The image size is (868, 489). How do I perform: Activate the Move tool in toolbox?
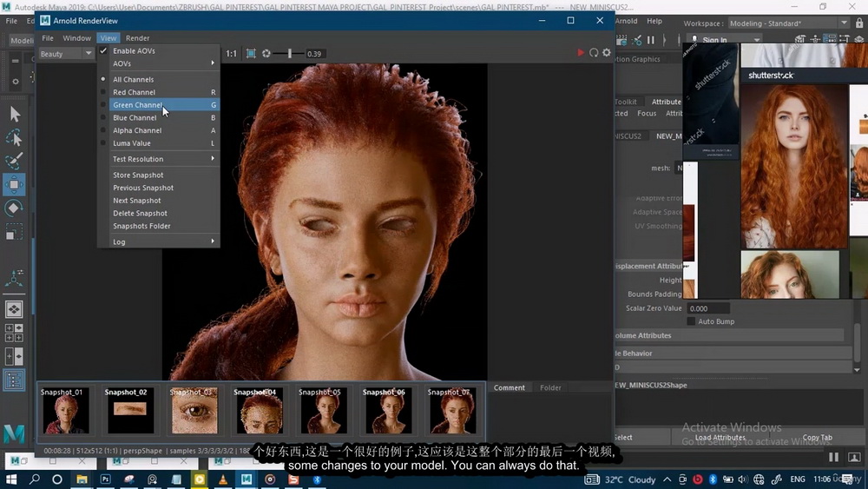[15, 184]
